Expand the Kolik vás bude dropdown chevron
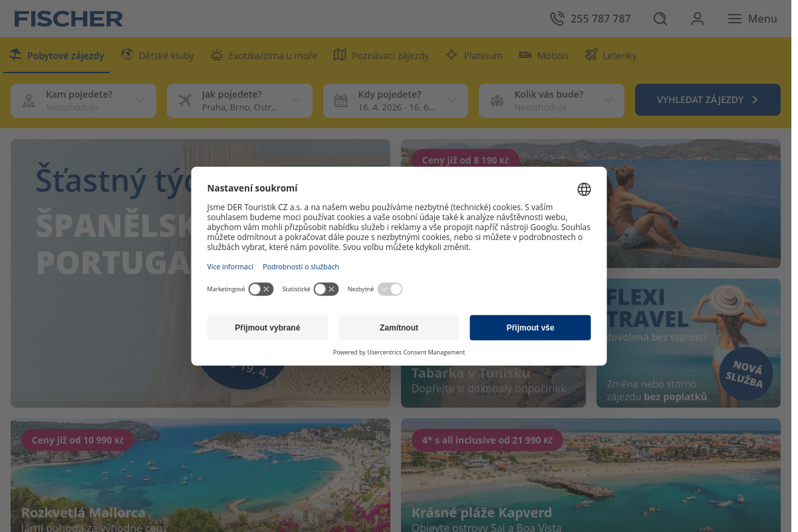798x532 pixels. 608,100
